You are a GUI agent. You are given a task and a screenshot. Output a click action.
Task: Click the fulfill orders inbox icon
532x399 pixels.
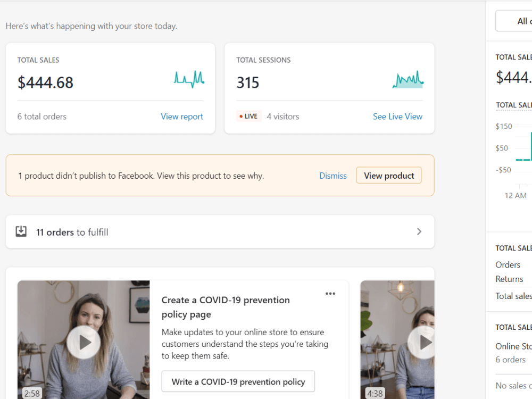[x=21, y=231]
